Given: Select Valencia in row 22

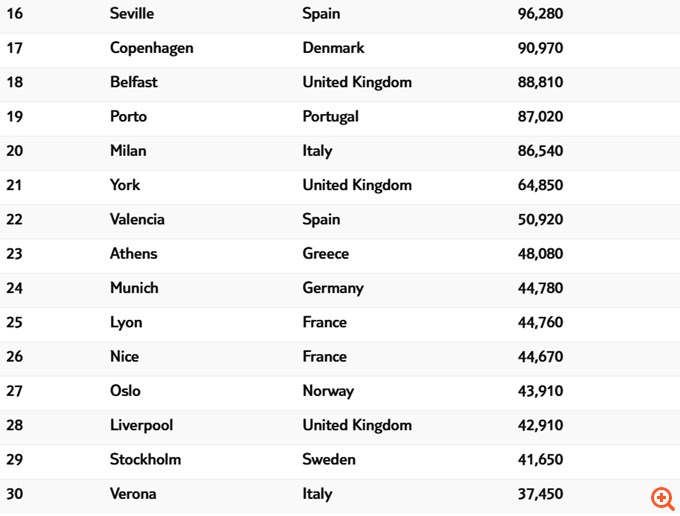Looking at the screenshot, I should point(137,219).
